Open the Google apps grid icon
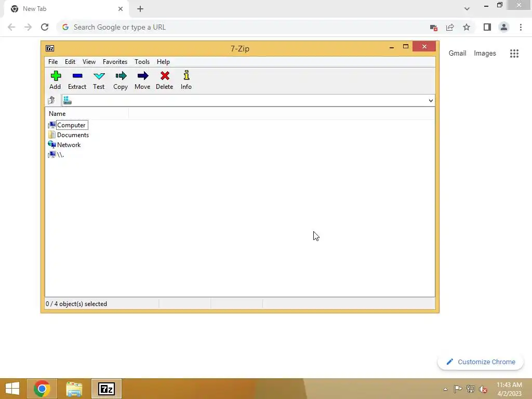 point(514,54)
